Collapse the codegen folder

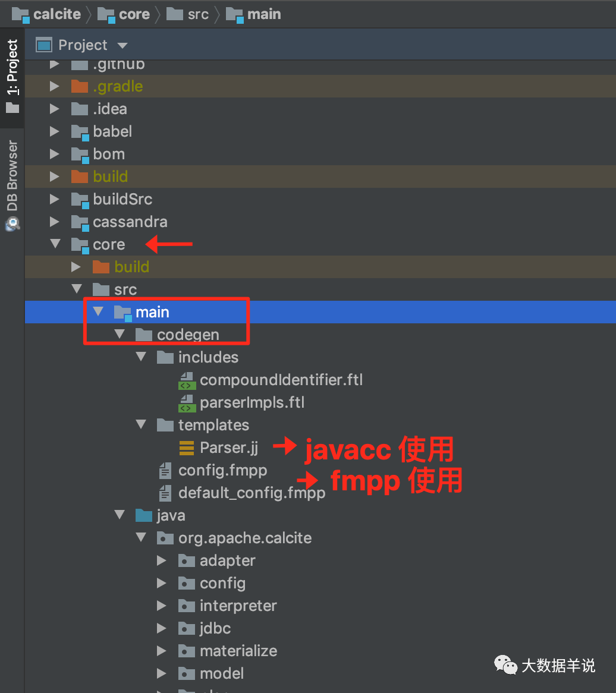120,333
